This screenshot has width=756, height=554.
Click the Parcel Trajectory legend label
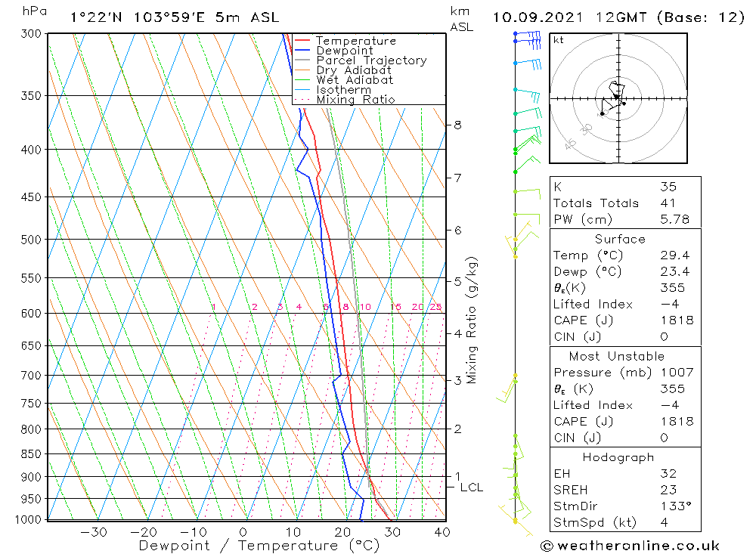[x=372, y=60]
